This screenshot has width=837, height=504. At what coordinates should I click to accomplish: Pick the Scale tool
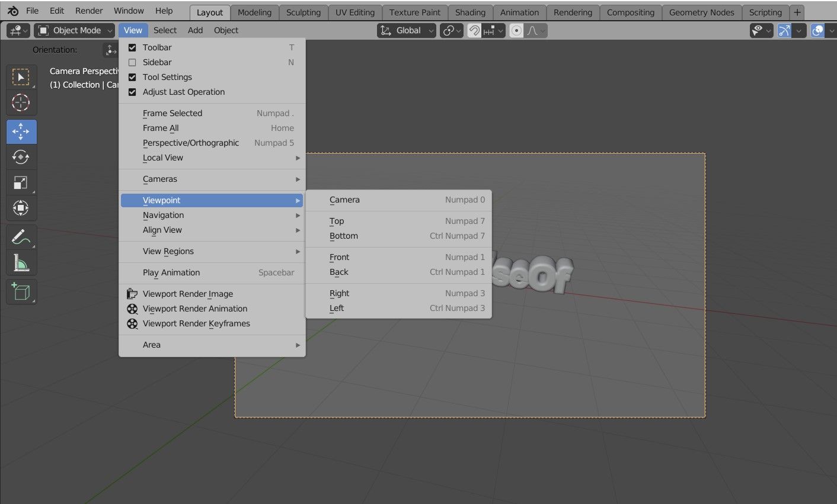[21, 182]
